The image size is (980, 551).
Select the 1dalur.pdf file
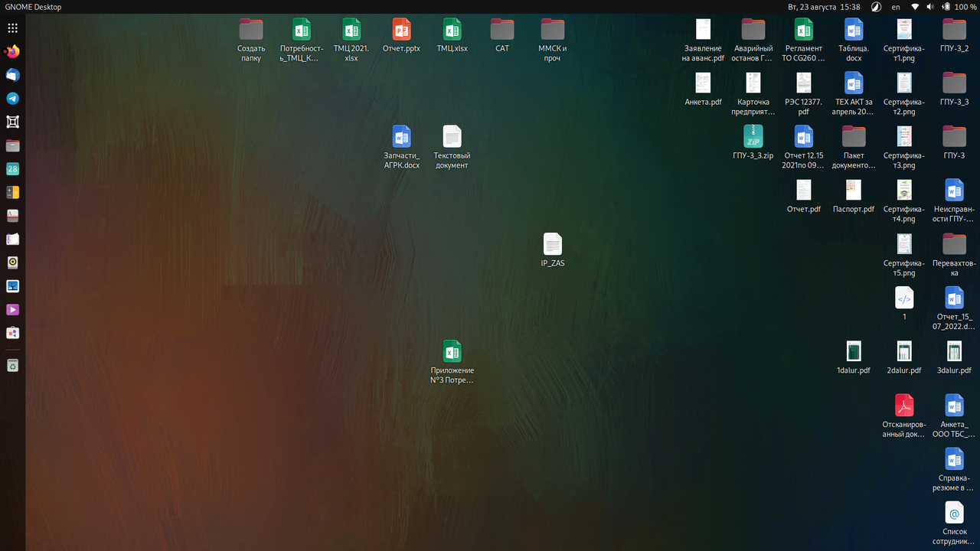pos(854,357)
